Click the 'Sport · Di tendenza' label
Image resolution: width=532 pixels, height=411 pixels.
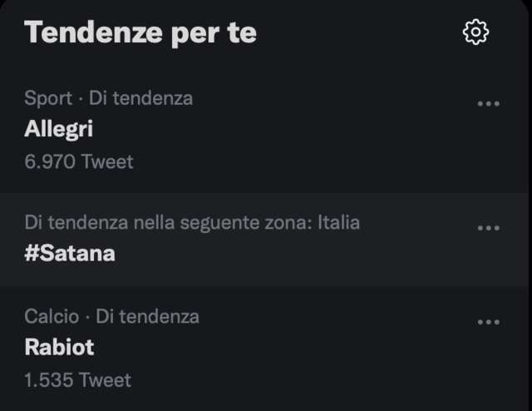click(x=109, y=98)
